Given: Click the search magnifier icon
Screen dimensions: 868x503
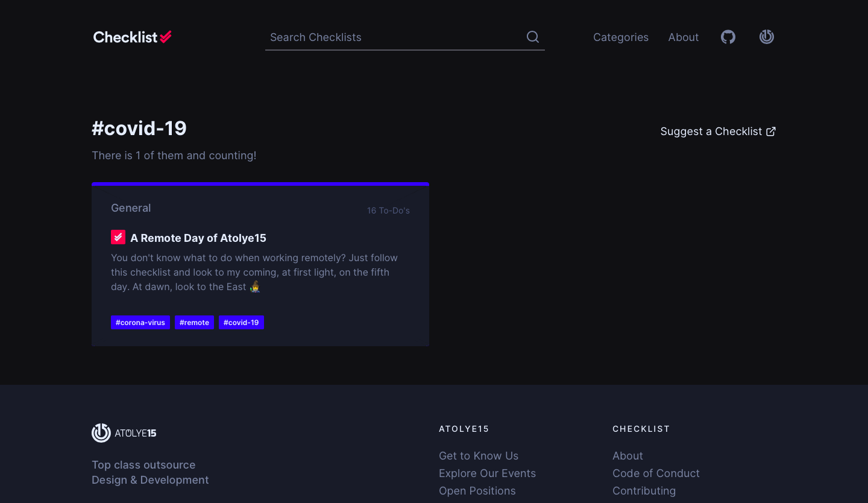Looking at the screenshot, I should click(x=533, y=37).
